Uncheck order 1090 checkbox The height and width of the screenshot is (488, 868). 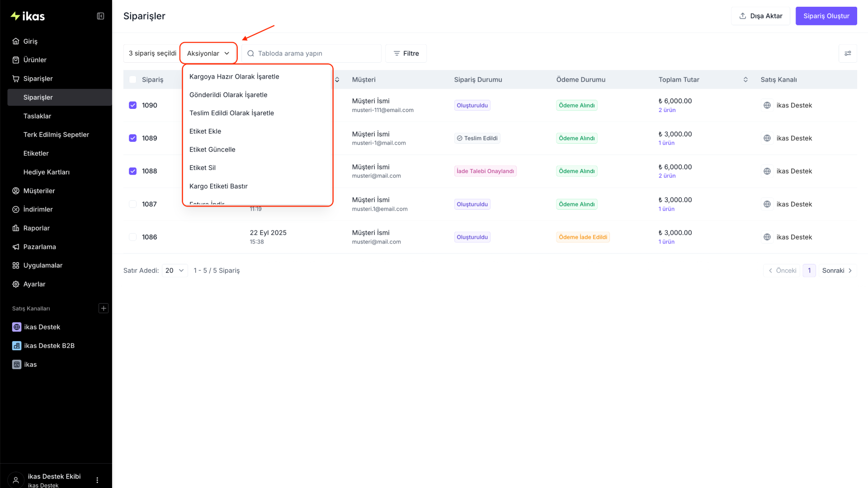point(132,105)
